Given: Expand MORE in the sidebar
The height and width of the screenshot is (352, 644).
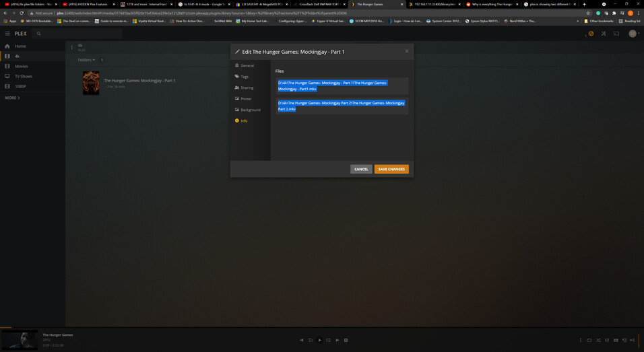Looking at the screenshot, I should (12, 98).
